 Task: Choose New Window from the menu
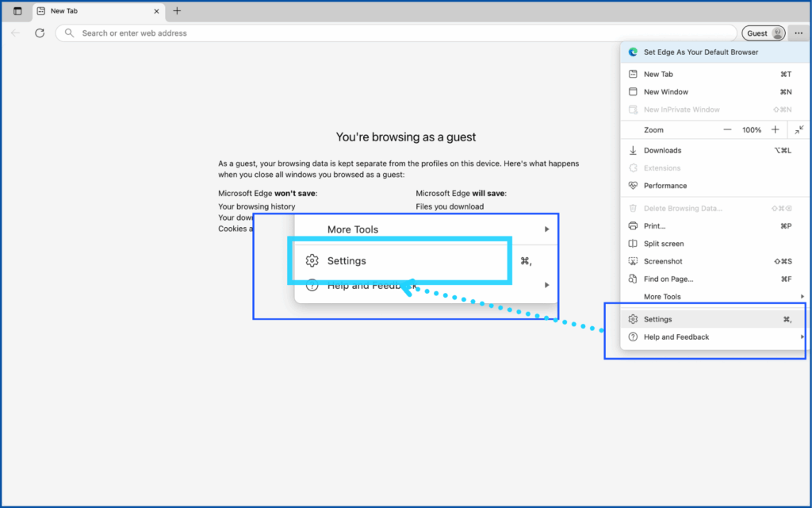[666, 92]
